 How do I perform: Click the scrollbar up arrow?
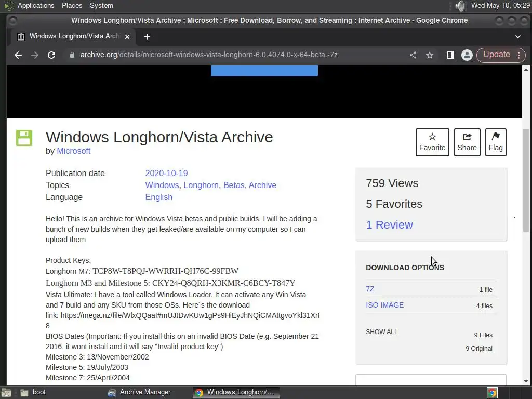coord(526,69)
